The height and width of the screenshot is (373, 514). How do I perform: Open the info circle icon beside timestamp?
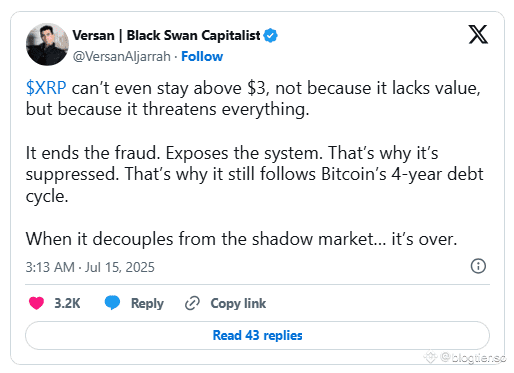click(478, 266)
